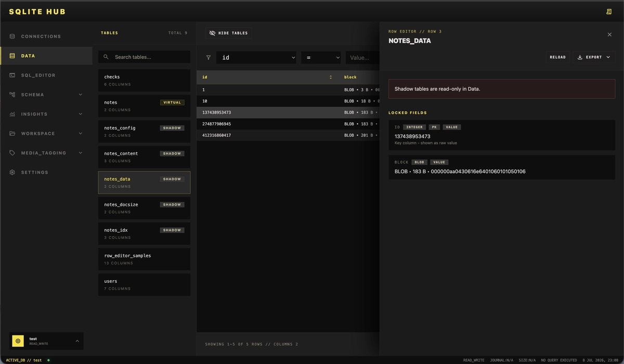Click the Reload button
The width and height of the screenshot is (624, 364).
click(557, 57)
